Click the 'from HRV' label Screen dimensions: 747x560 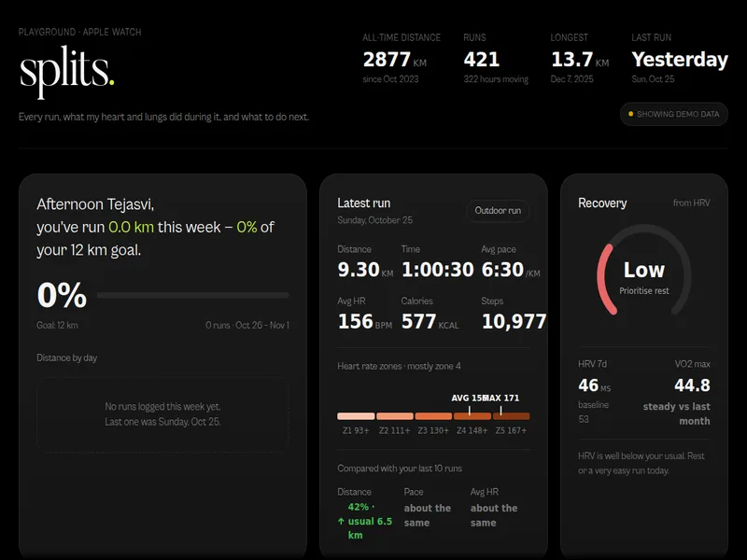tap(691, 203)
